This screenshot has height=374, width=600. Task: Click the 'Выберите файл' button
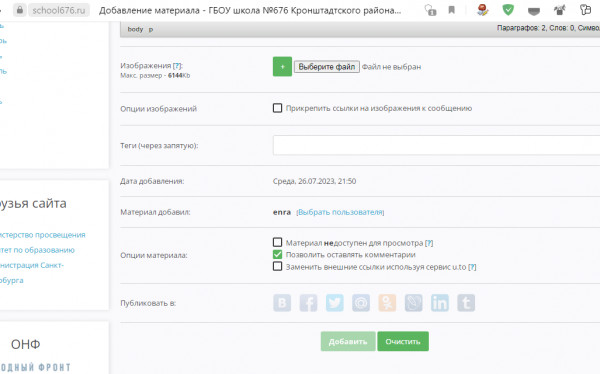point(327,67)
